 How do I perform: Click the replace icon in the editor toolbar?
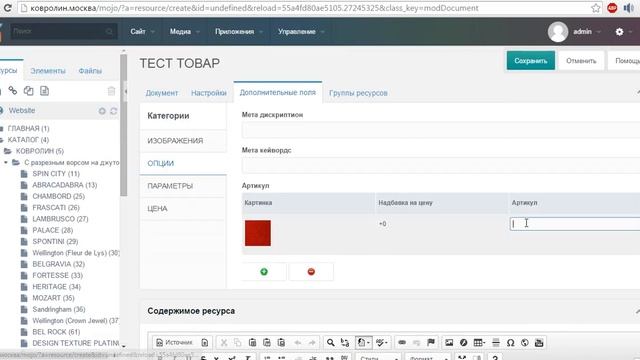(345, 342)
